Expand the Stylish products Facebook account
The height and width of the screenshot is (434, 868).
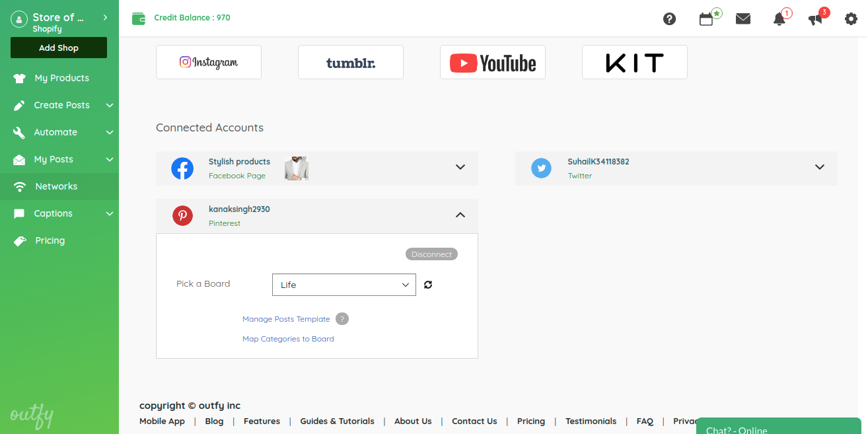(460, 167)
